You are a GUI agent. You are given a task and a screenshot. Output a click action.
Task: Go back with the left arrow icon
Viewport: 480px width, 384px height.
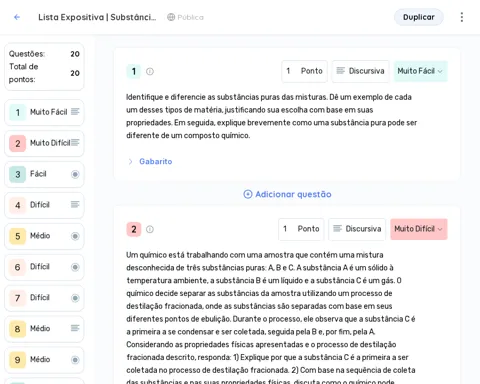pyautogui.click(x=17, y=17)
